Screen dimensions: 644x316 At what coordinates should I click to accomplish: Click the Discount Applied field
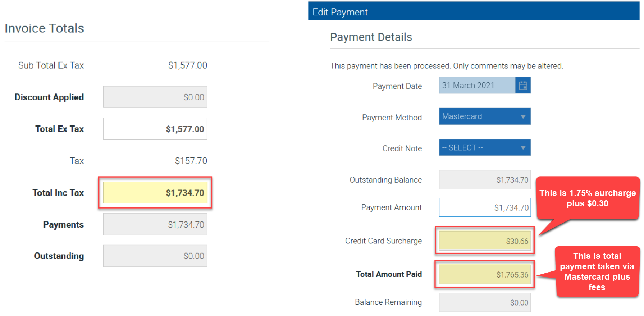coord(155,97)
